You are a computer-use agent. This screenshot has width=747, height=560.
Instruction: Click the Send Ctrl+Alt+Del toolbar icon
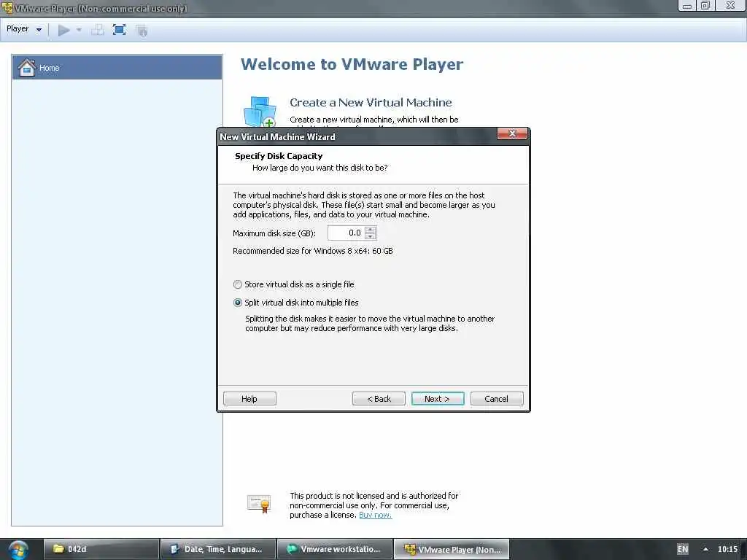coord(98,30)
